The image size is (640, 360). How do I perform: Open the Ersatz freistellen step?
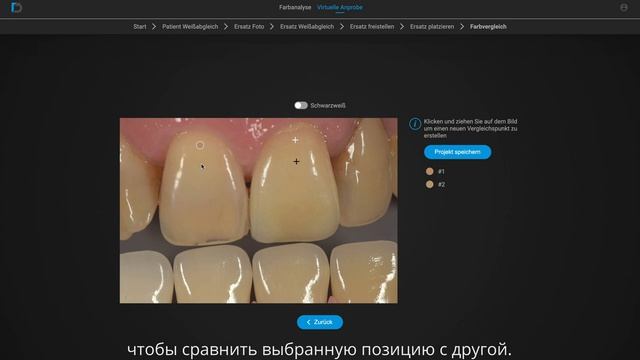[372, 27]
